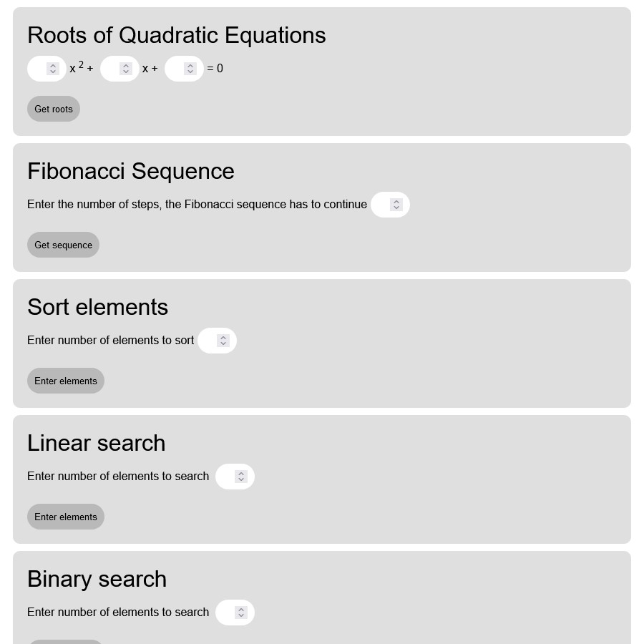Focus the x coefficient input field
The width and height of the screenshot is (644, 644).
click(x=112, y=69)
